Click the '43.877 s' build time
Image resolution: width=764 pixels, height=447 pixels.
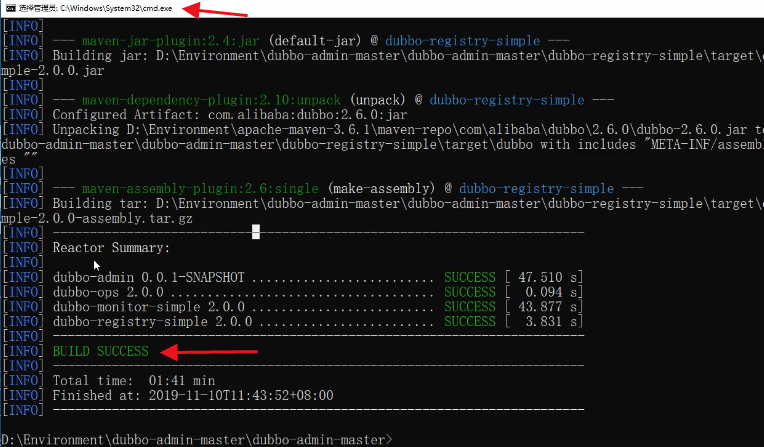[x=547, y=307]
